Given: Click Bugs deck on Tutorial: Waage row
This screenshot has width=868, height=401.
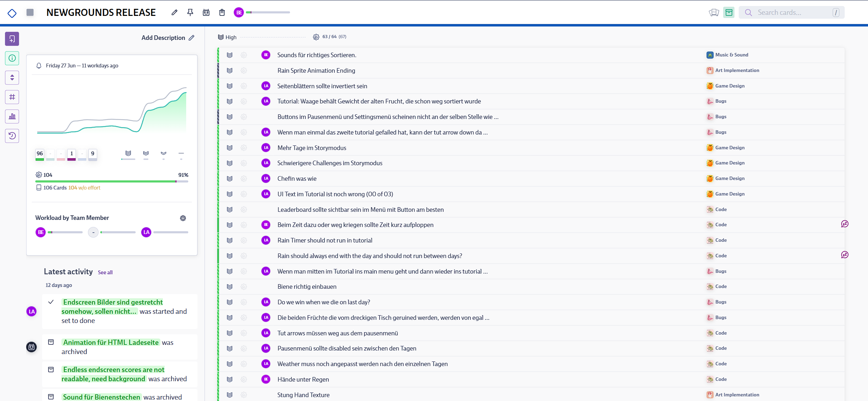Looking at the screenshot, I should coord(716,101).
